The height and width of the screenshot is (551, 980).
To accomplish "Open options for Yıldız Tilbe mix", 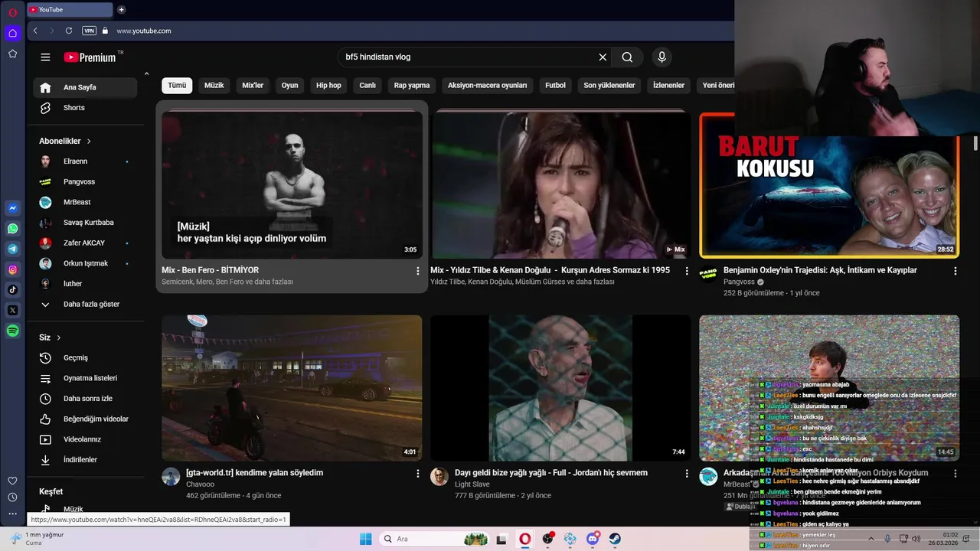I will (686, 271).
